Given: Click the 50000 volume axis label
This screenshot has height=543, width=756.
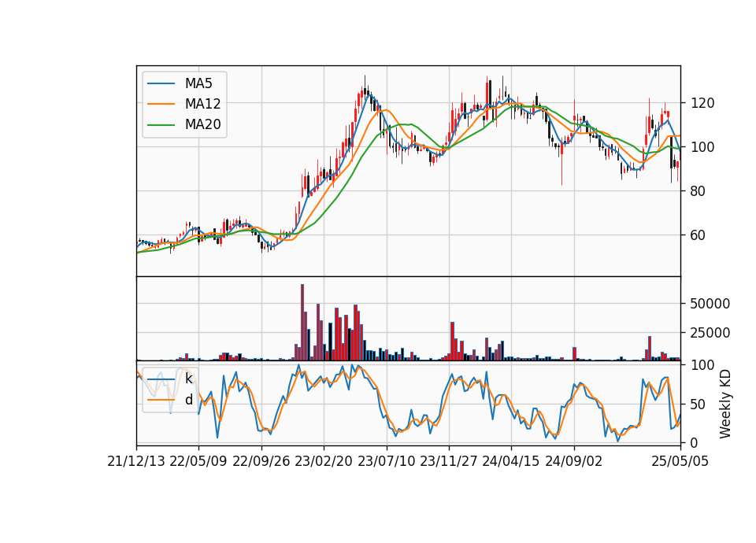Looking at the screenshot, I should [710, 304].
